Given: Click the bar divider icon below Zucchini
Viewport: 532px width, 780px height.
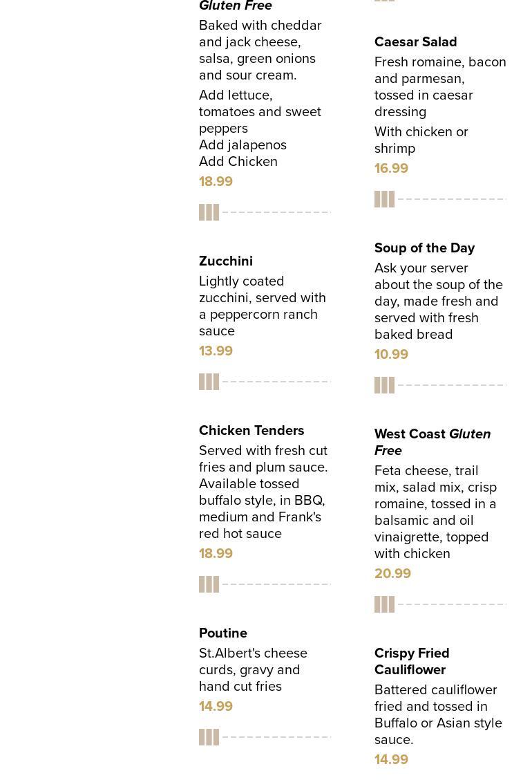Looking at the screenshot, I should coord(209,382).
